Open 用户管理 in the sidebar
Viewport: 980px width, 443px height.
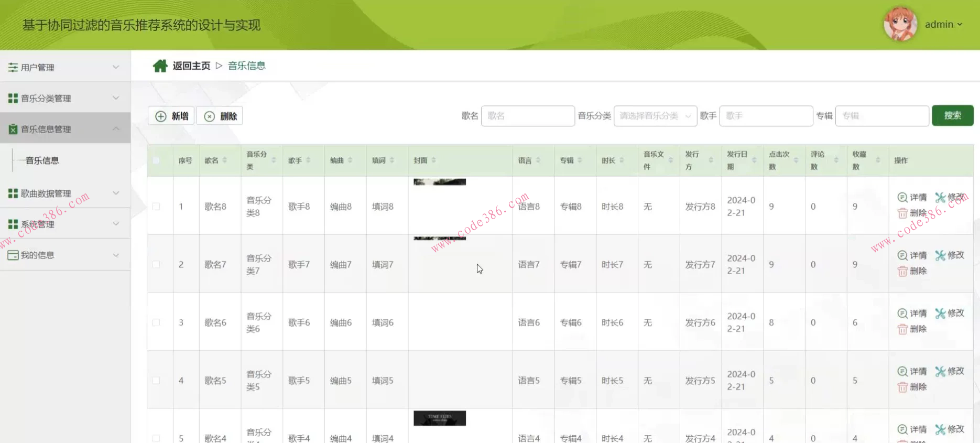click(65, 67)
